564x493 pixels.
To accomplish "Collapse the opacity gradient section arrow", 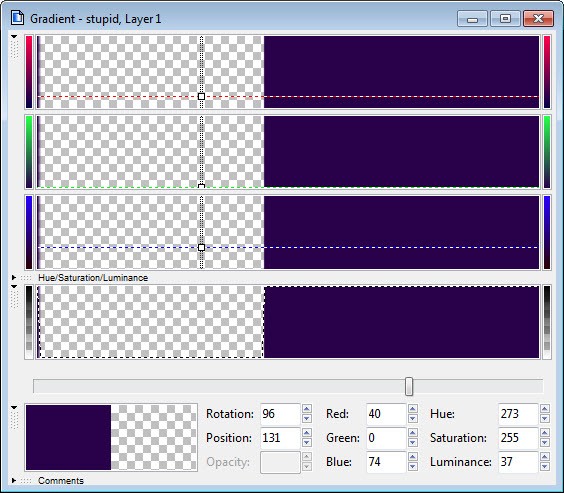I will [x=14, y=287].
